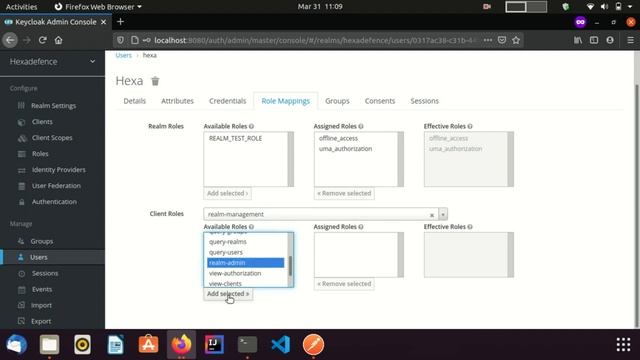The width and height of the screenshot is (640, 360).
Task: Open Import in sidebar
Action: 41,305
